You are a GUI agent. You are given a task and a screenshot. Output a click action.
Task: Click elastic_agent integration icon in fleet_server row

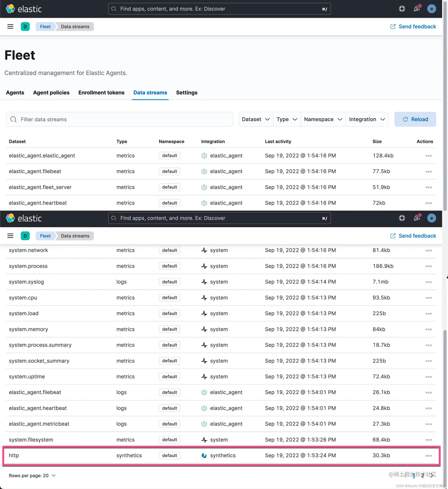click(204, 187)
